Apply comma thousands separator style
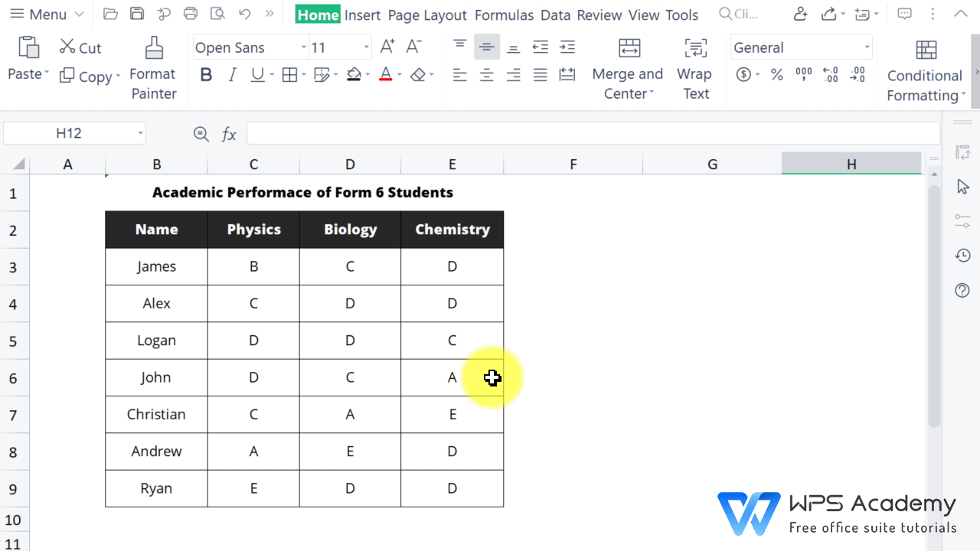The height and width of the screenshot is (551, 980). pos(802,74)
